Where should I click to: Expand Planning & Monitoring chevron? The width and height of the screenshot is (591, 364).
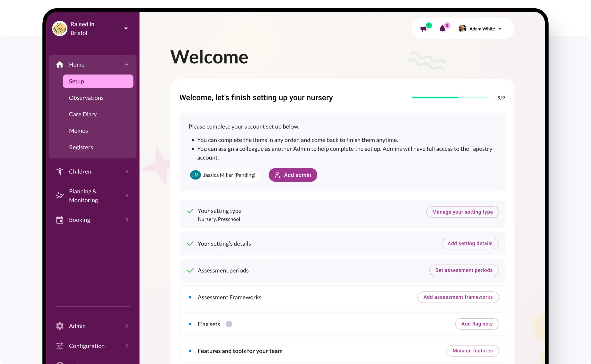point(127,195)
